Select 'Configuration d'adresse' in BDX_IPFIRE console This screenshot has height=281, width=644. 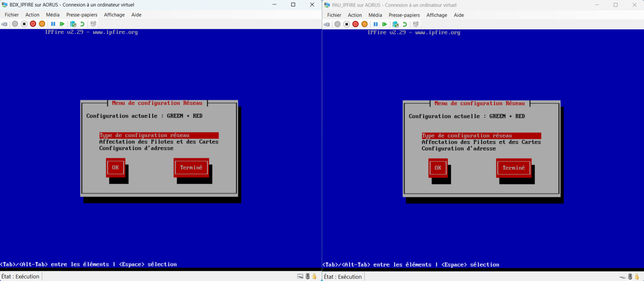click(x=136, y=148)
